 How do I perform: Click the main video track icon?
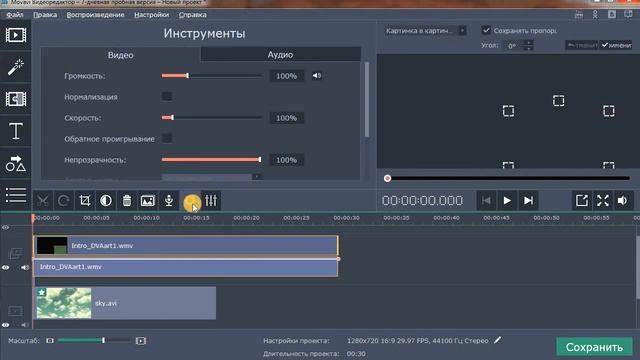coord(15,311)
